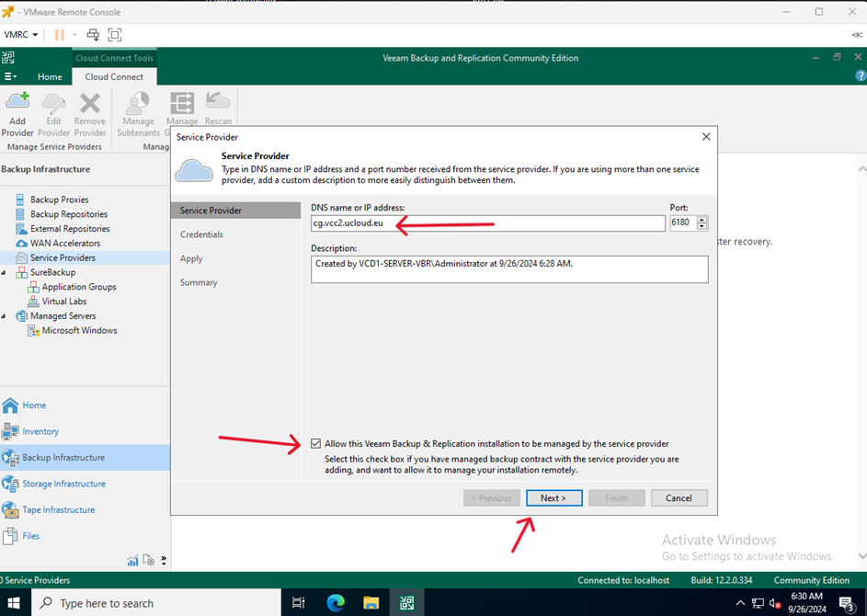The width and height of the screenshot is (867, 616).
Task: Click the Add Provider ribbon icon
Action: pyautogui.click(x=17, y=112)
